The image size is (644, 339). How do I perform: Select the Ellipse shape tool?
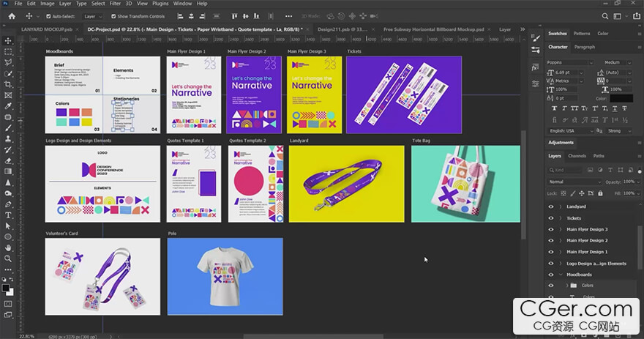(8, 236)
